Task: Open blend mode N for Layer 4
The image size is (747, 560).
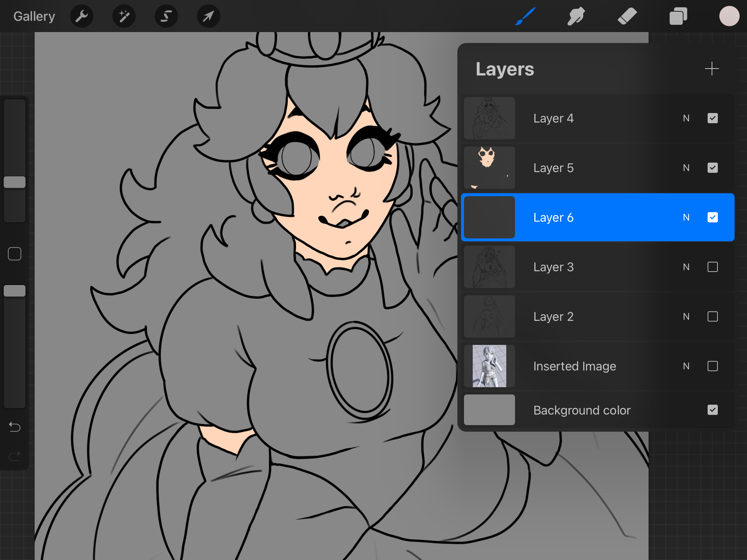Action: coord(686,118)
